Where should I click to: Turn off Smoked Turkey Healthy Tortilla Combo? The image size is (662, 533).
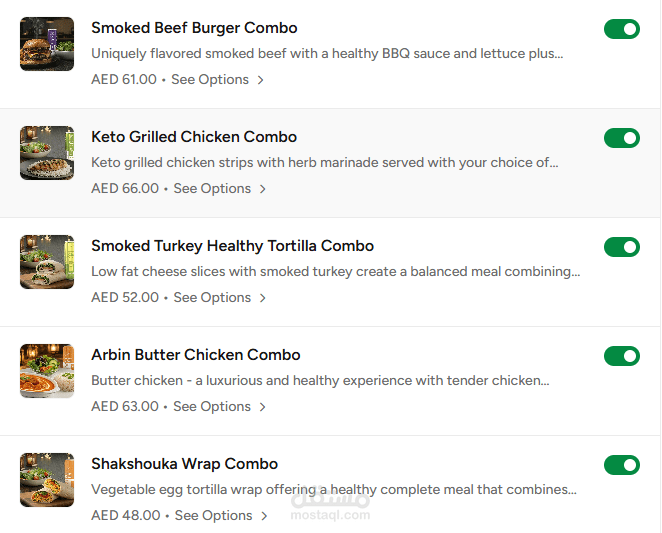[x=621, y=247]
